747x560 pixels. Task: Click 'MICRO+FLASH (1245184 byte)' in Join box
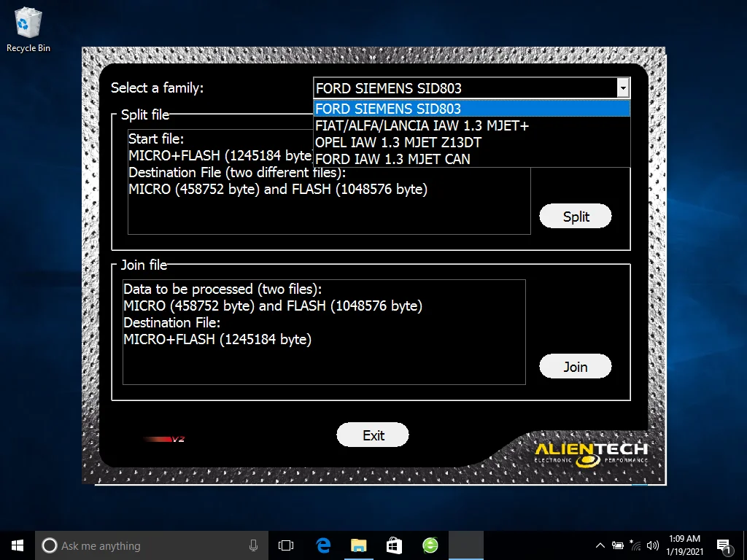click(217, 340)
